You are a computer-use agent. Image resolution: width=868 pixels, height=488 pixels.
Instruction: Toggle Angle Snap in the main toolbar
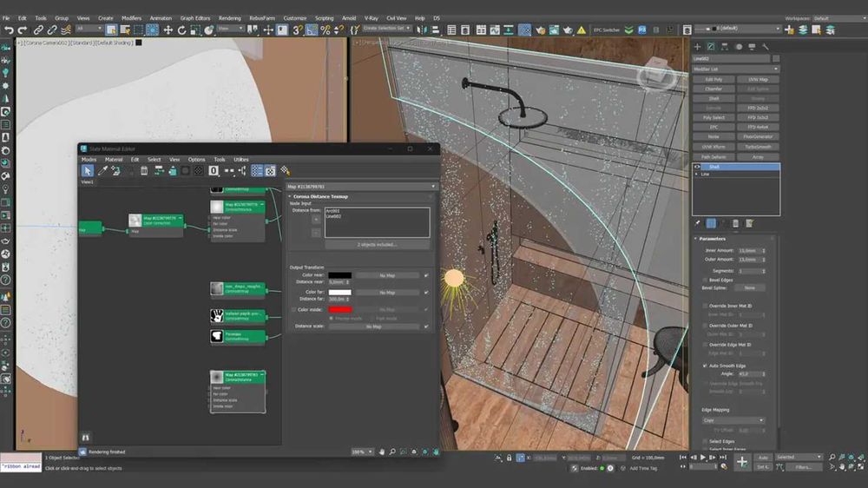(312, 30)
